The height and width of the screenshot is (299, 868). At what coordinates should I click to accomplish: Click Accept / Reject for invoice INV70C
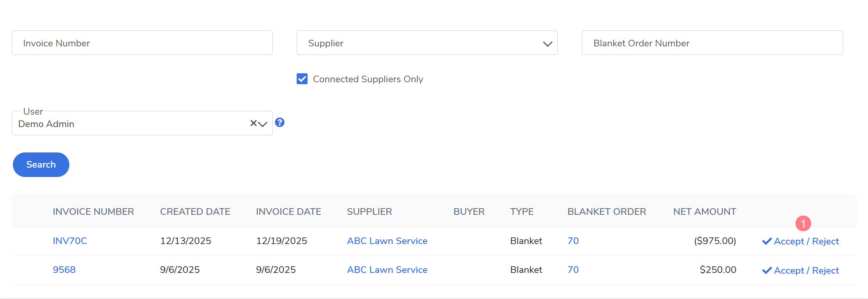806,241
